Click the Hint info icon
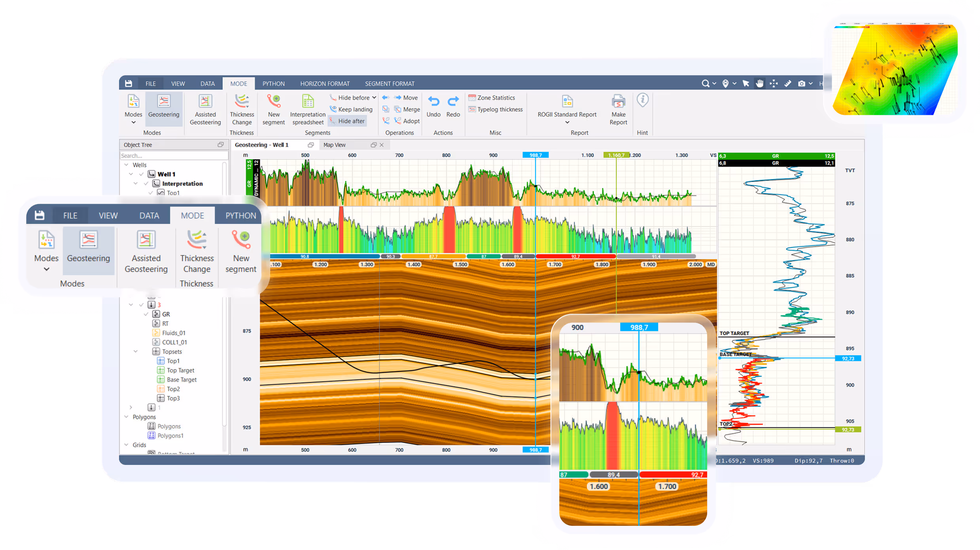980x550 pixels. click(x=642, y=100)
